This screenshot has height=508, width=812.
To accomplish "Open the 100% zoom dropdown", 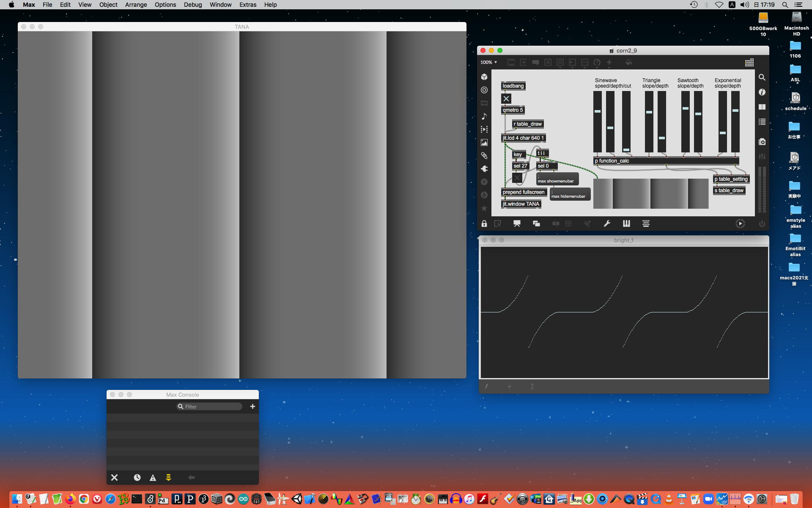I will point(488,63).
